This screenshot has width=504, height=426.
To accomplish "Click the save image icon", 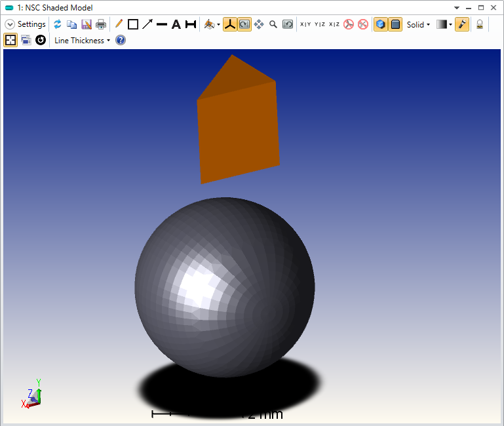I will [x=87, y=24].
